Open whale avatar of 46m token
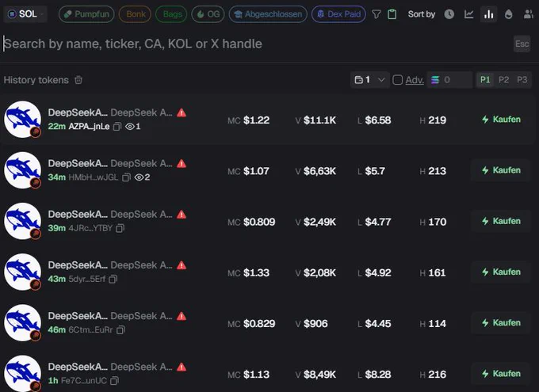The height and width of the screenshot is (392, 539). point(23,322)
